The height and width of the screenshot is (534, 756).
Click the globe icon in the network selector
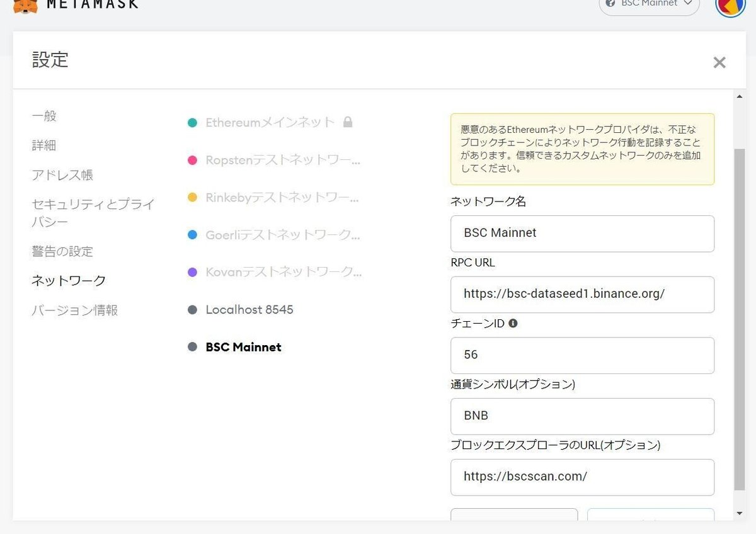(609, 4)
